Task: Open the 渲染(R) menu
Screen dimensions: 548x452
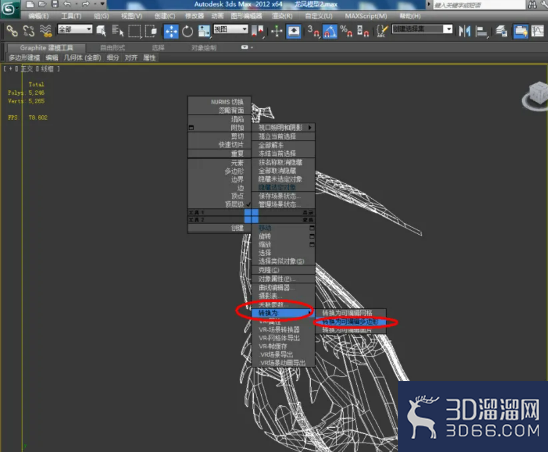Action: point(282,16)
